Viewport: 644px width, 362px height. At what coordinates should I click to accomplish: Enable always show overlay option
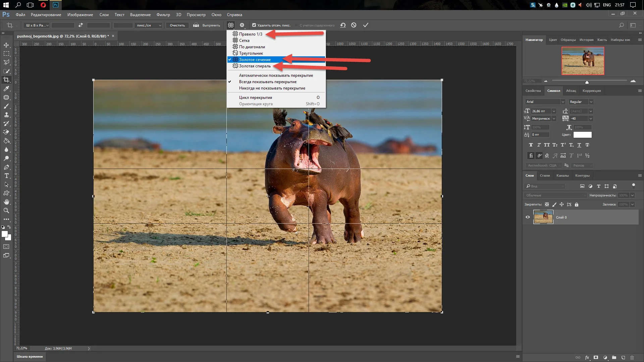coord(268,82)
